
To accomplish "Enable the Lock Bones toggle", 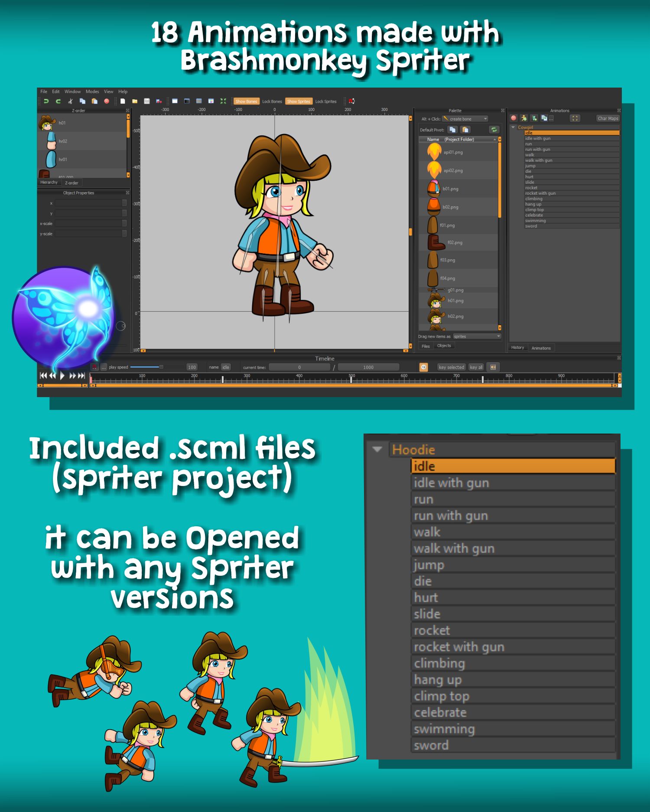I will (x=272, y=101).
